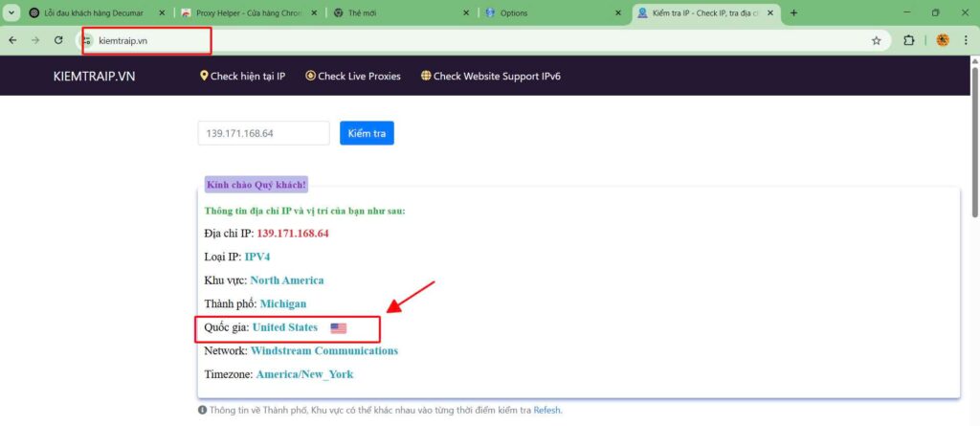Click the North America value

(x=287, y=280)
